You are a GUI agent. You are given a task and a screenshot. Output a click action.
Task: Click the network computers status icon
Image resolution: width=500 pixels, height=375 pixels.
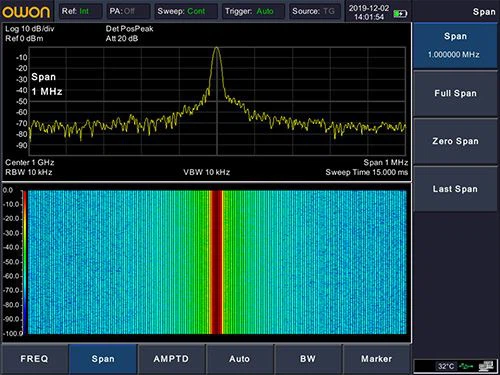(x=486, y=366)
